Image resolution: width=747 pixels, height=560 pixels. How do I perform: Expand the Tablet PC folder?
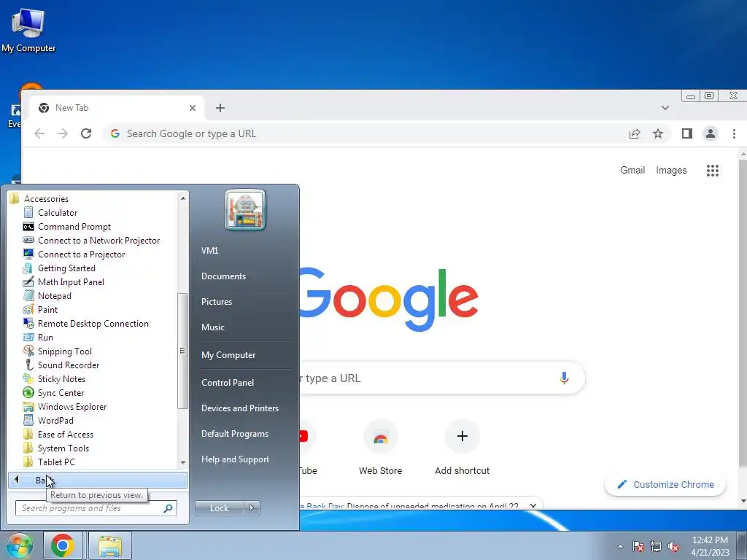point(55,462)
